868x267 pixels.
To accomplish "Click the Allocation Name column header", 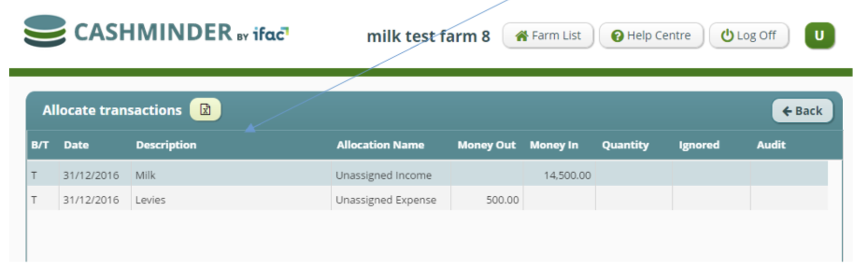I will [x=380, y=145].
